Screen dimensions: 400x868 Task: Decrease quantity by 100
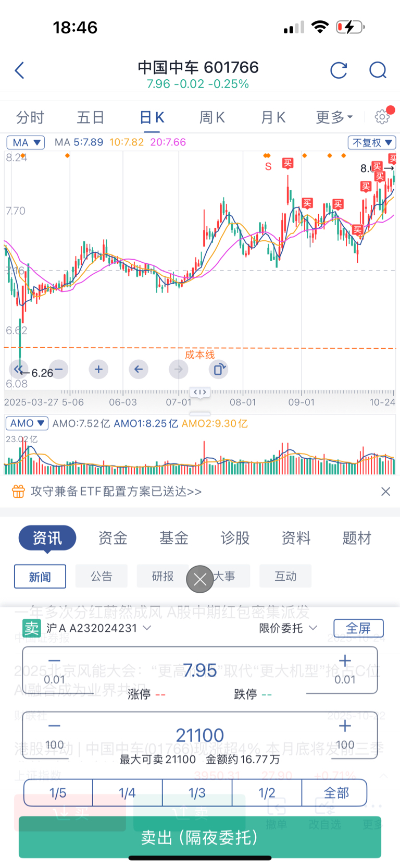[54, 735]
